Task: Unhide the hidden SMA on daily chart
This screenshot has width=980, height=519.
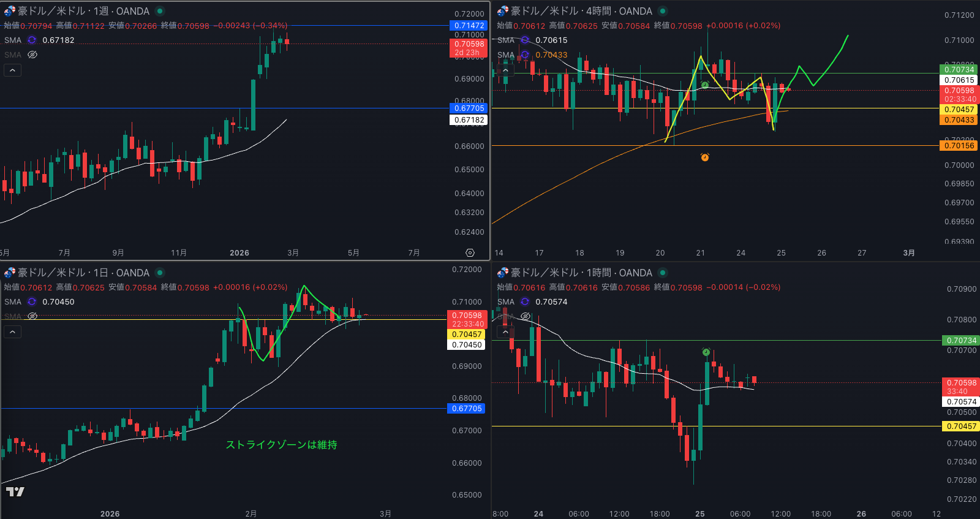Action: pos(32,316)
